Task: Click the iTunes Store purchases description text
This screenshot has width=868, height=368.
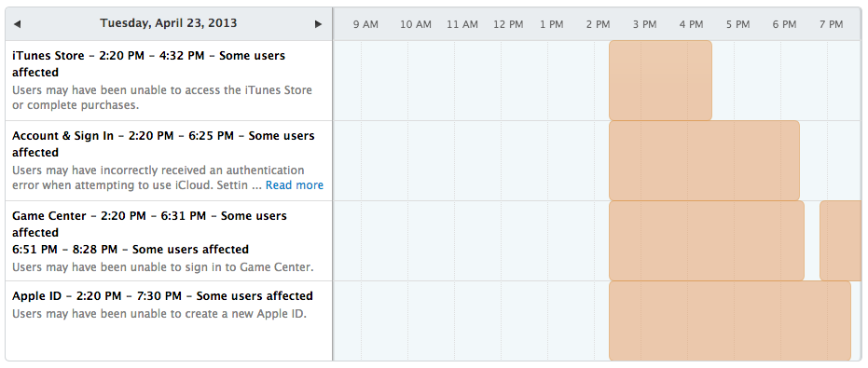Action: pos(162,98)
